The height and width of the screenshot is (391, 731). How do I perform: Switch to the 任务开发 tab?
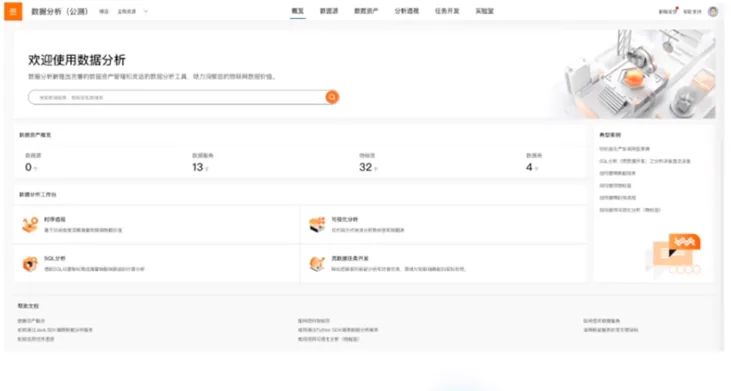[447, 11]
